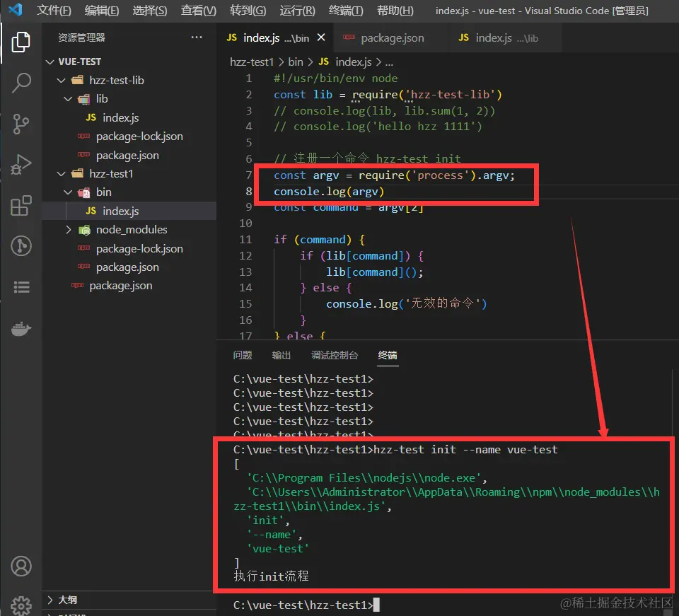Image resolution: width=679 pixels, height=616 pixels.
Task: Click bin in the breadcrumb
Action: pyautogui.click(x=296, y=62)
